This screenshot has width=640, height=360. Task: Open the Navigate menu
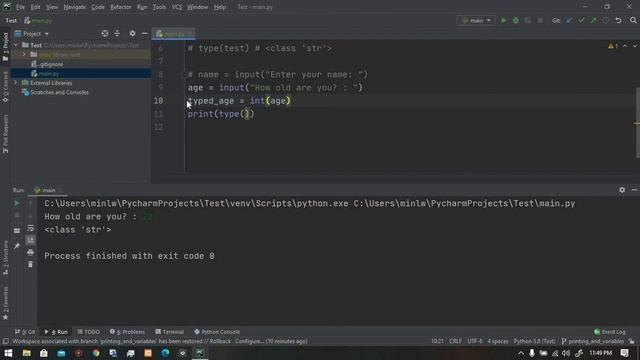pos(75,7)
